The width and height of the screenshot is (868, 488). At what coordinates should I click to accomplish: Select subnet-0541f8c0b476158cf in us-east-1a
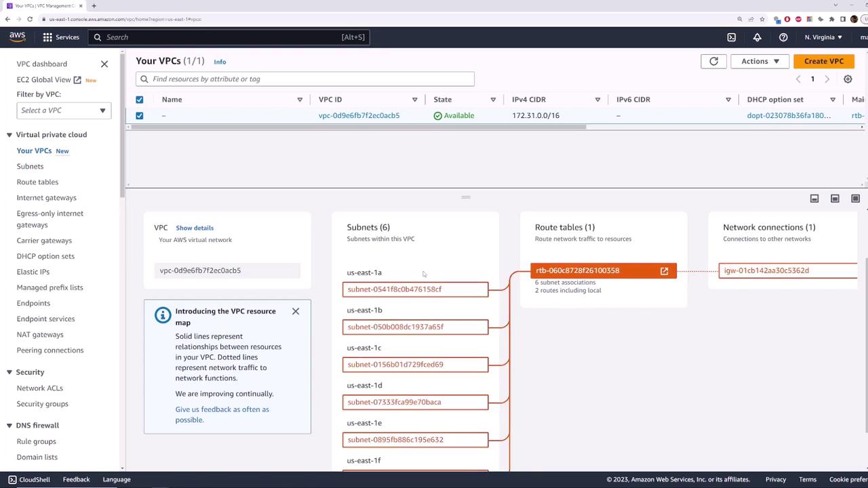[x=415, y=289]
